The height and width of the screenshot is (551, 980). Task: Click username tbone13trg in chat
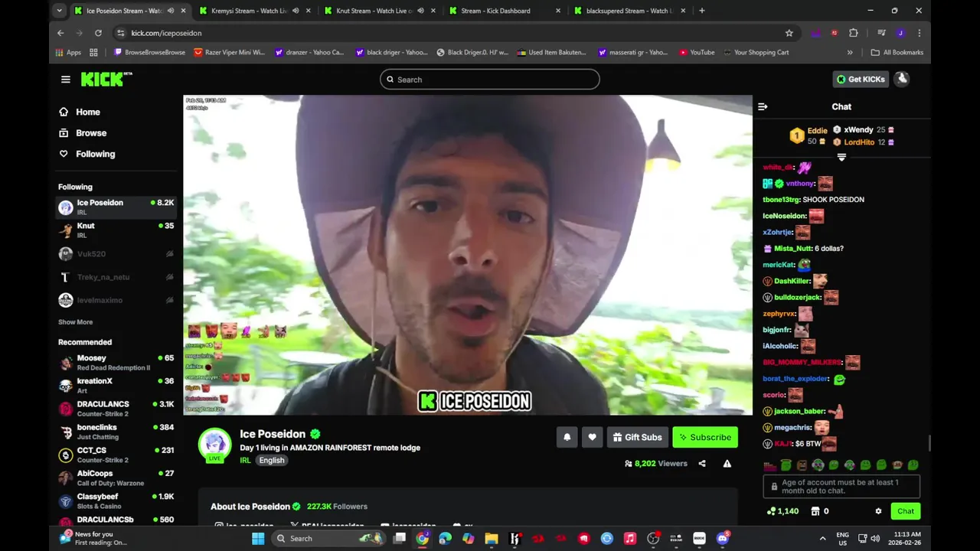[781, 200]
